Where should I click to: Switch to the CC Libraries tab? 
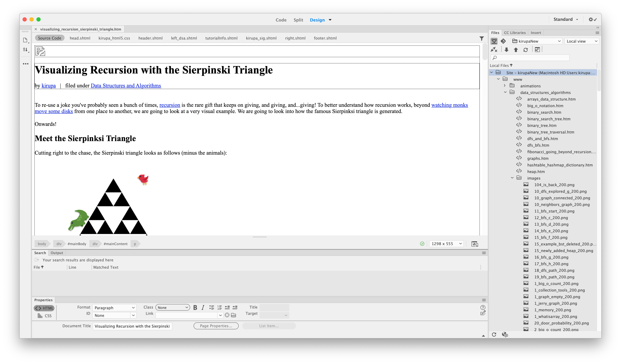pyautogui.click(x=514, y=33)
